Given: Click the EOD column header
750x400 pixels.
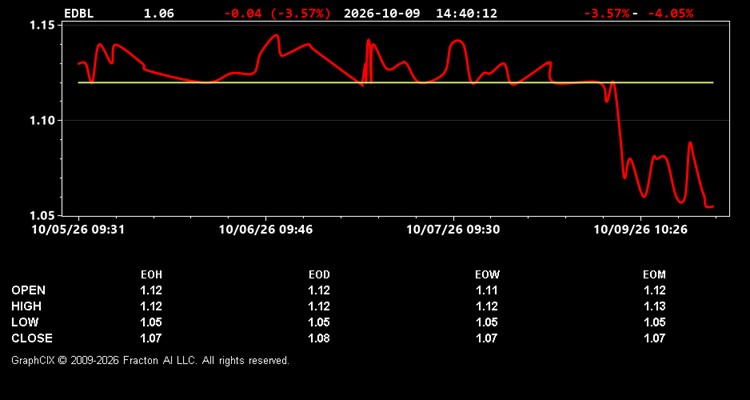Looking at the screenshot, I should click(x=319, y=275).
